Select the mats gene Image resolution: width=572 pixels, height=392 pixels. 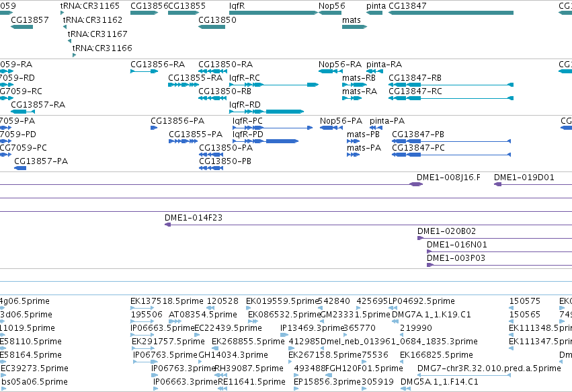(355, 27)
